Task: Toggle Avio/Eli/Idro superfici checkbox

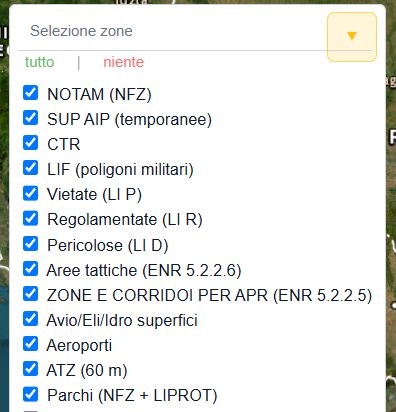Action: coord(30,319)
